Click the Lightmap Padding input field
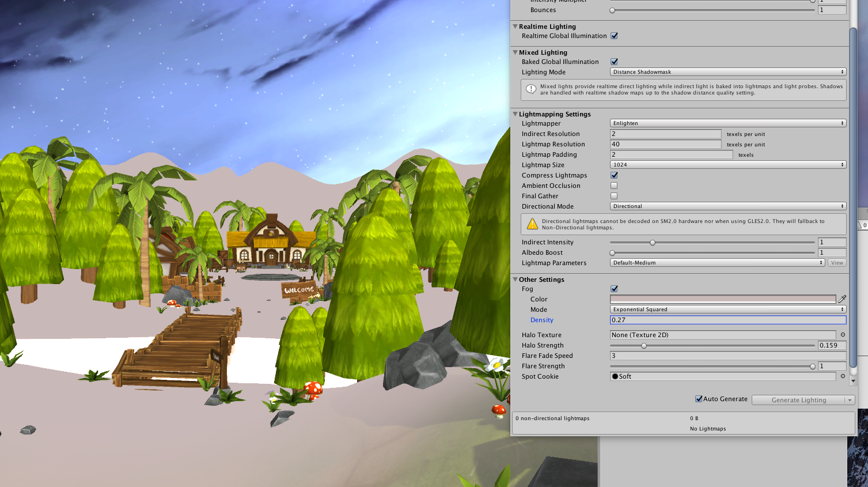Viewport: 868px width, 487px height. (671, 154)
